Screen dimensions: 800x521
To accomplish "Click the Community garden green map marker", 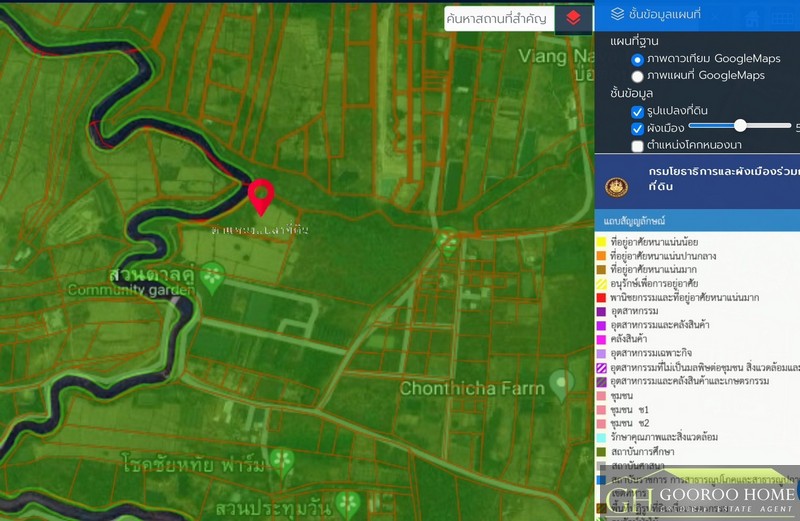I will coord(210,276).
